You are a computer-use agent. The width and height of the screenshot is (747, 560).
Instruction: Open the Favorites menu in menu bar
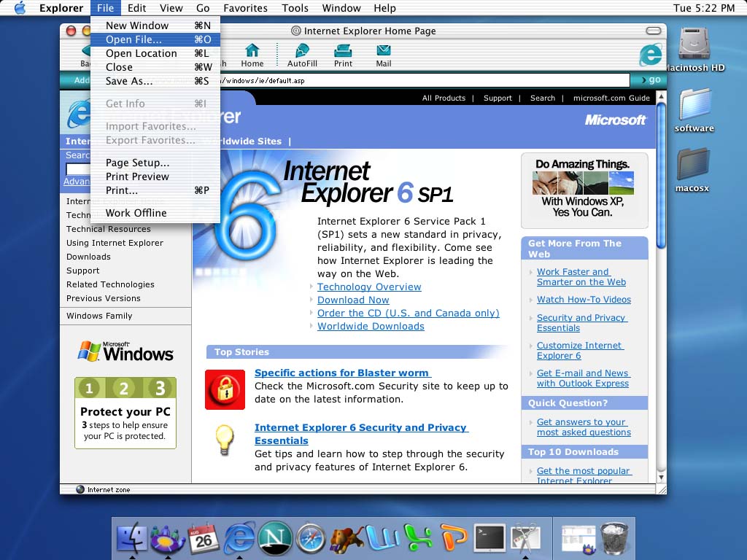[245, 8]
